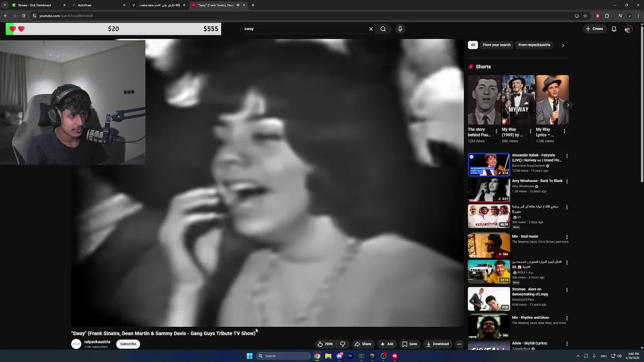
Task: Open ratpackaustria channel avatar
Action: click(76, 344)
